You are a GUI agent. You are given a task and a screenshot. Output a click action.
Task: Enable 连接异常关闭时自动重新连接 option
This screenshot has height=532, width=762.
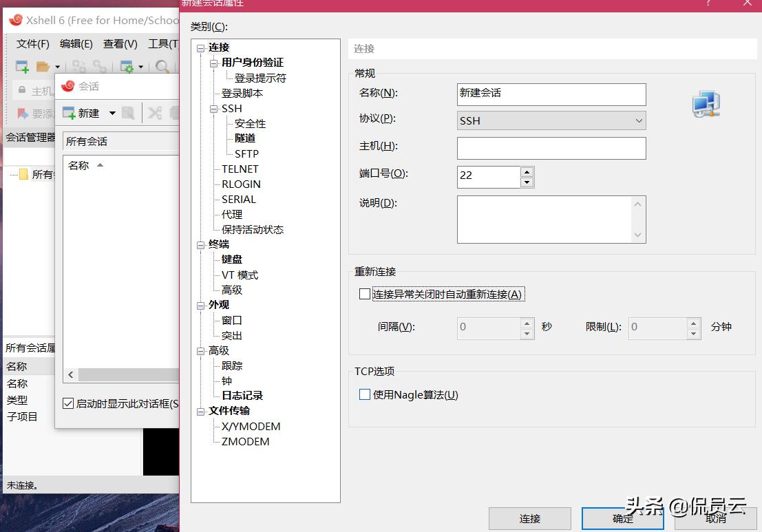pyautogui.click(x=365, y=294)
